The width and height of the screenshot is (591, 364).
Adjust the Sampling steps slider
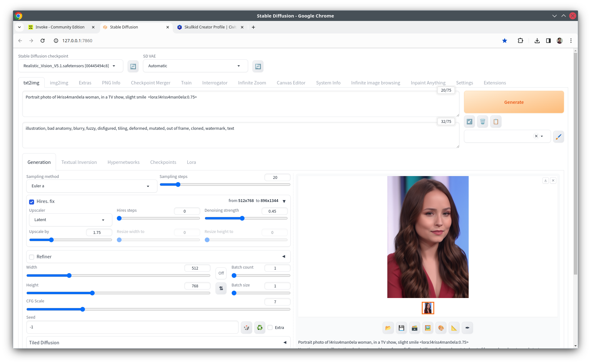point(225,185)
